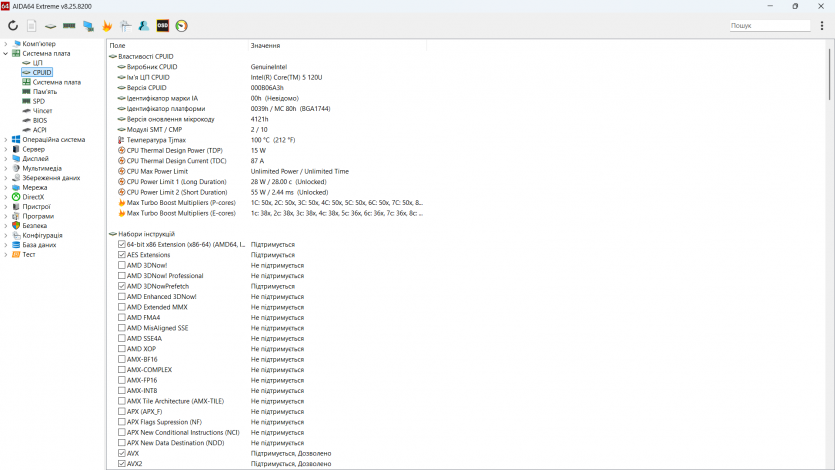The width and height of the screenshot is (835, 470).
Task: Click the memory module toolbar icon
Action: (69, 26)
